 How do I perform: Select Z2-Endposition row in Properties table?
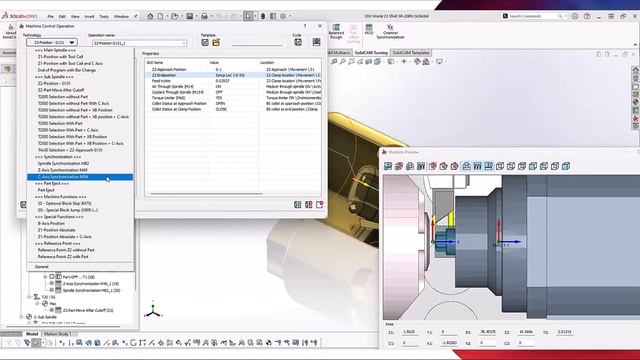(233, 75)
